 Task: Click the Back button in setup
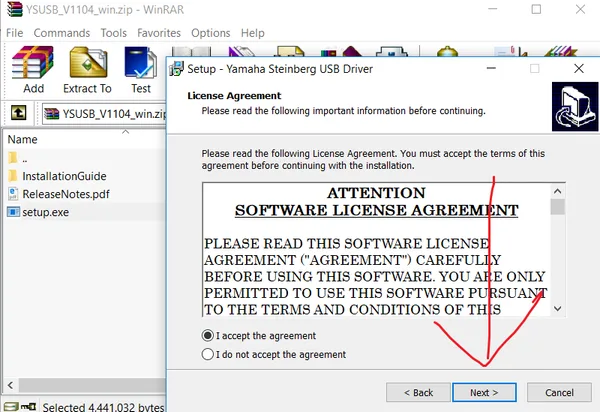pos(418,392)
